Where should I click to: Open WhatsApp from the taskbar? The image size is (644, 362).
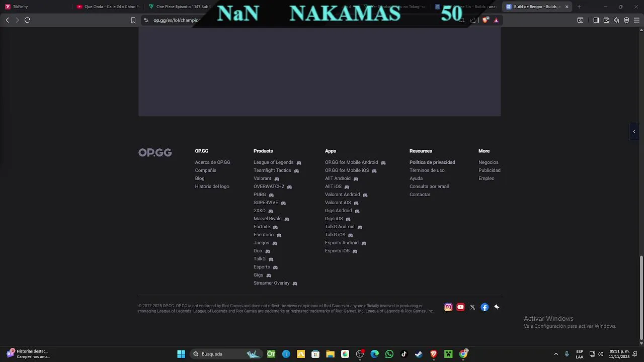click(x=389, y=354)
